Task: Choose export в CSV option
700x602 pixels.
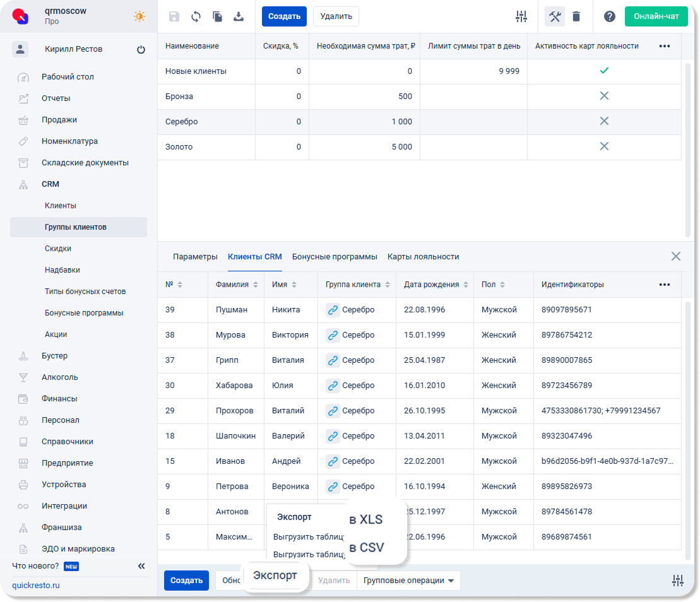Action: 367,547
